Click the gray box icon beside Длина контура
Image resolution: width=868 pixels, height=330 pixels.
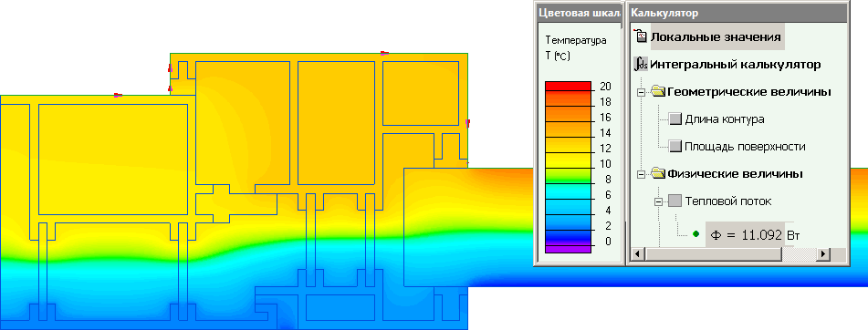tap(675, 119)
